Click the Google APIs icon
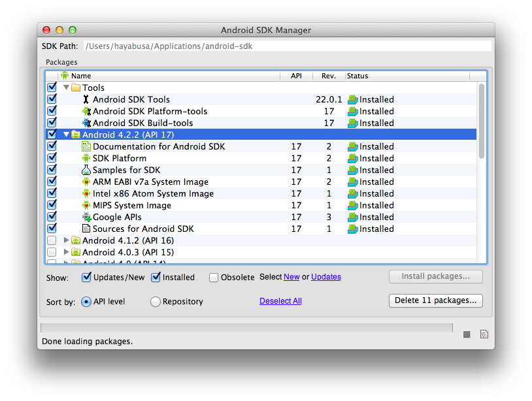Viewport: 532px width, 401px height. click(86, 217)
